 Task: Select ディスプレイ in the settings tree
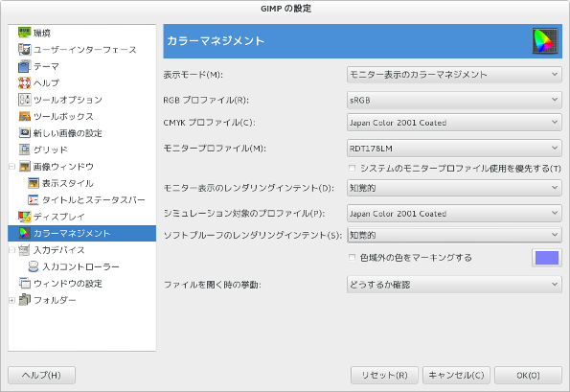click(x=59, y=217)
